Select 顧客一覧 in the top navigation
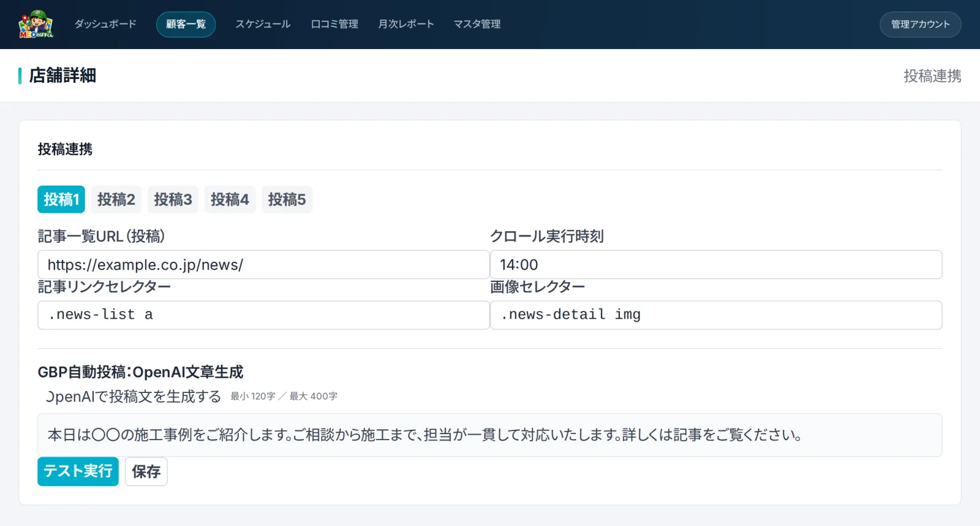 coord(186,25)
